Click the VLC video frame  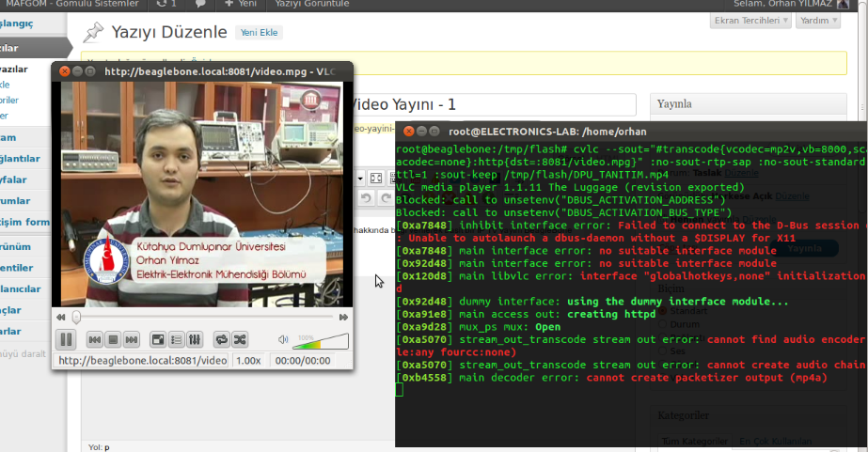tap(202, 195)
